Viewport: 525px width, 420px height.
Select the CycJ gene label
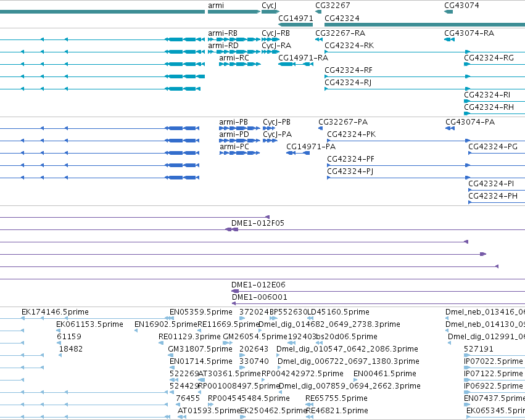click(x=269, y=6)
